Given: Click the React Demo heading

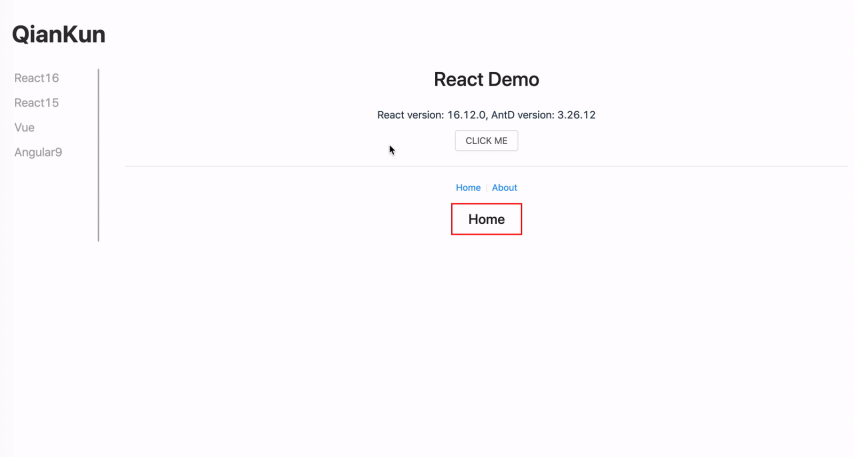Looking at the screenshot, I should [486, 80].
